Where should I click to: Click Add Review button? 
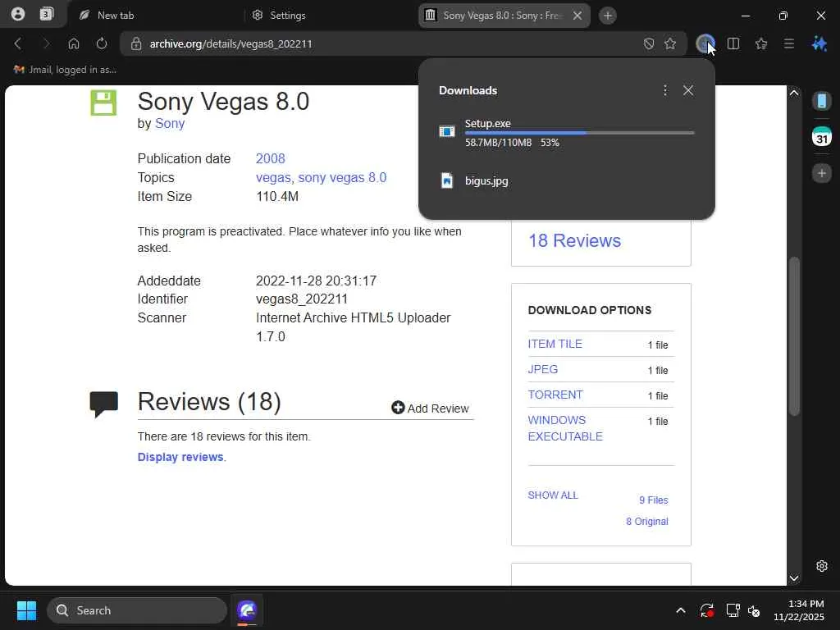pos(430,409)
